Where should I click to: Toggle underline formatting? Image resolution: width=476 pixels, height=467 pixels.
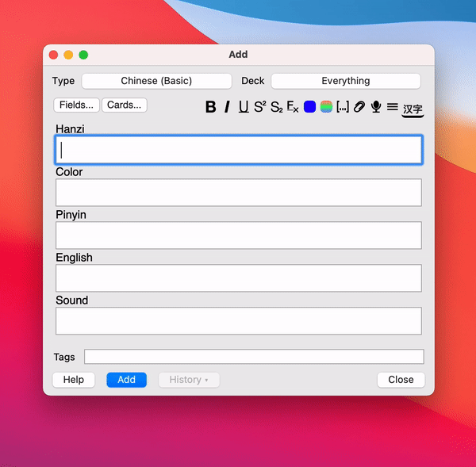click(x=244, y=107)
